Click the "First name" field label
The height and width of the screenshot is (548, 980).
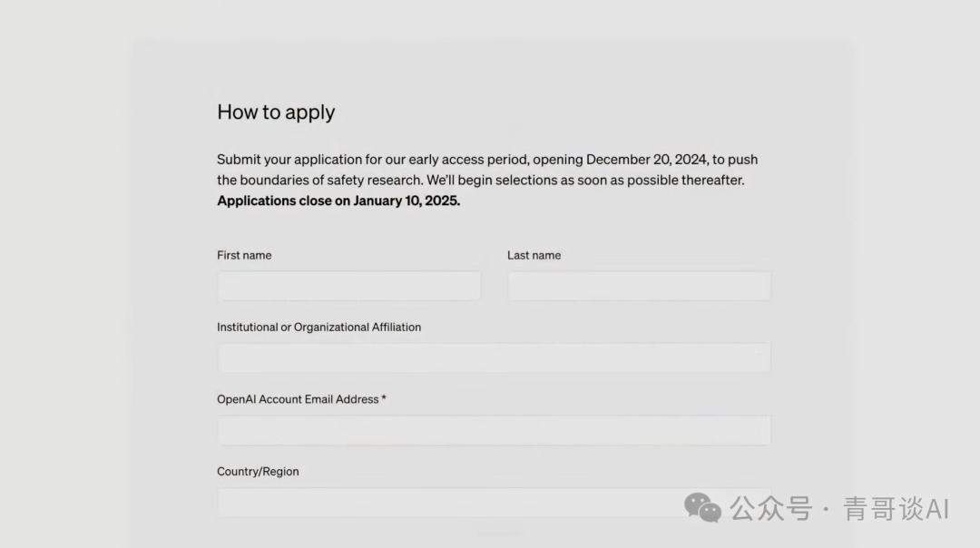click(x=244, y=255)
